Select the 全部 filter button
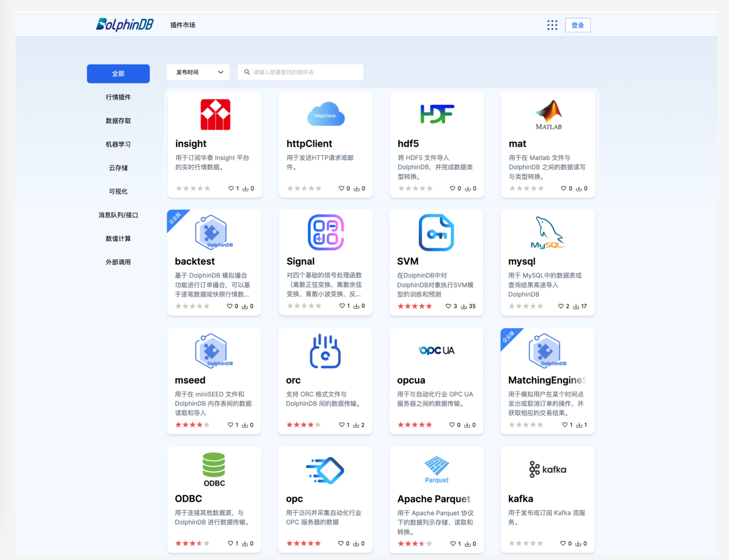Screen dimensions: 729x560 (x=118, y=73)
